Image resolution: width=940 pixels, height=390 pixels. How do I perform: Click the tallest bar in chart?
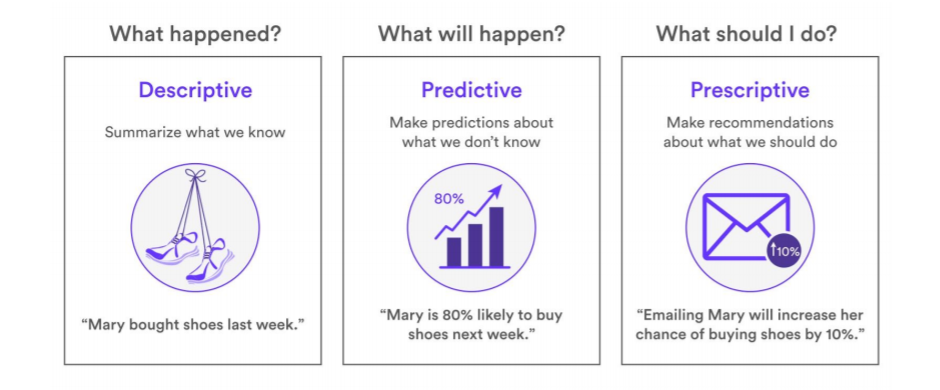click(x=496, y=237)
